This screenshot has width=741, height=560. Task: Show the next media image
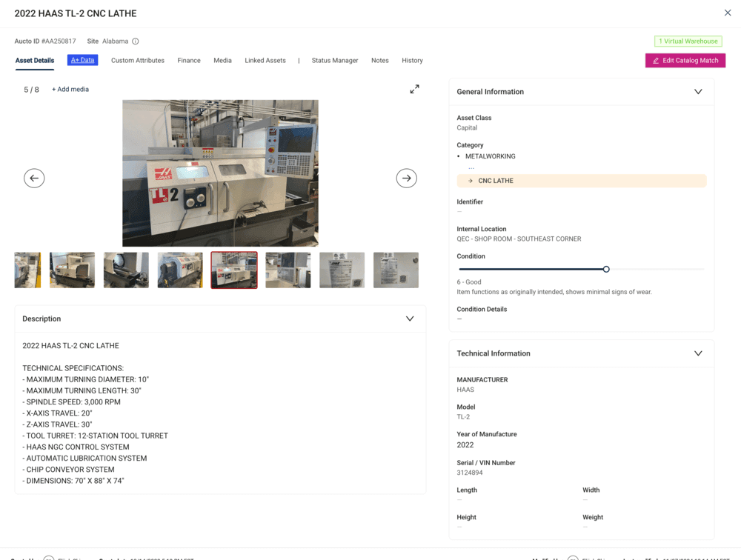click(406, 179)
